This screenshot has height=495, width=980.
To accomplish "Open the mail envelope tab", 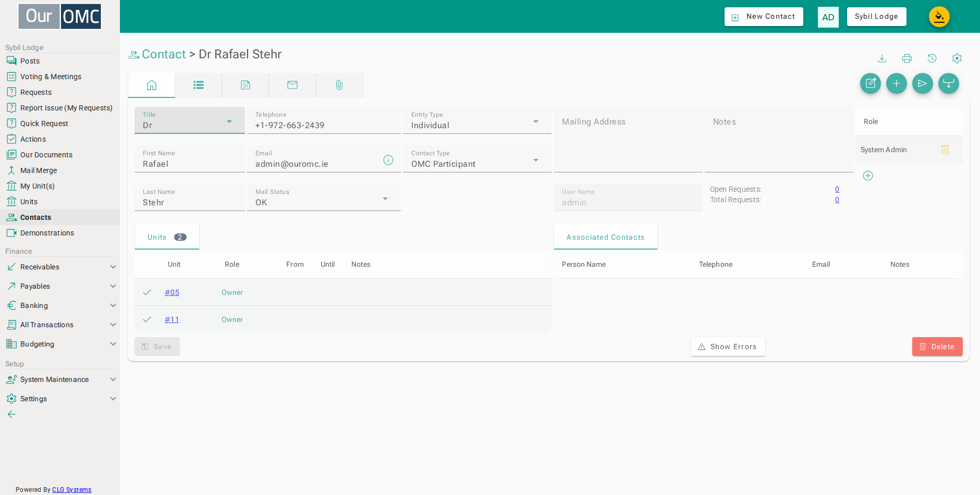I will pyautogui.click(x=292, y=85).
